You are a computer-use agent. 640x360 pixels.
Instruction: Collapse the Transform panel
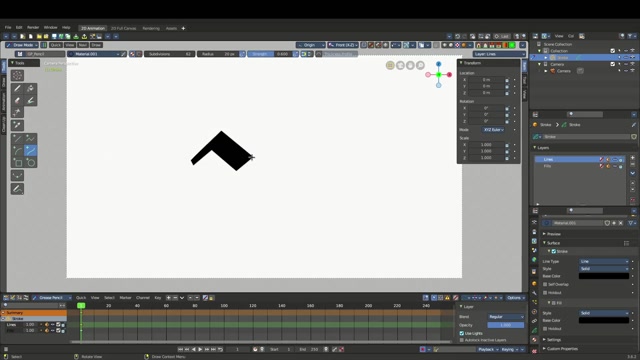[471, 63]
